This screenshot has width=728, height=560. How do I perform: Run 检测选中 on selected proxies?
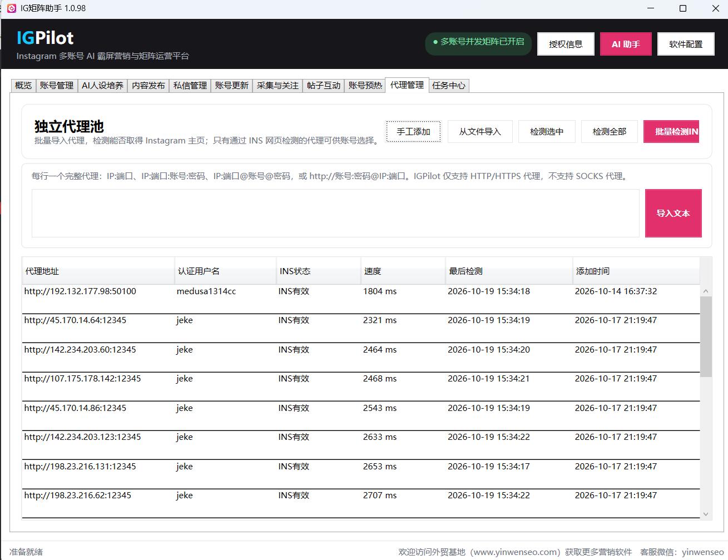point(547,132)
